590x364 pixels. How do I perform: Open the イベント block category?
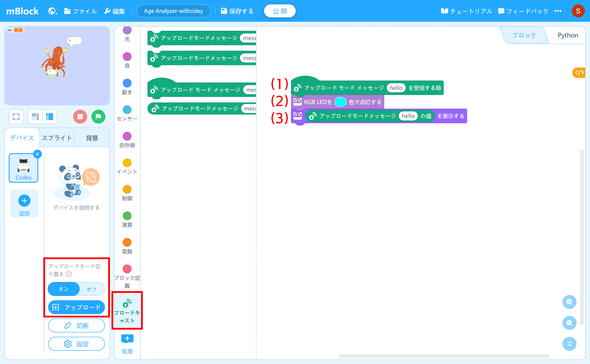pyautogui.click(x=127, y=166)
